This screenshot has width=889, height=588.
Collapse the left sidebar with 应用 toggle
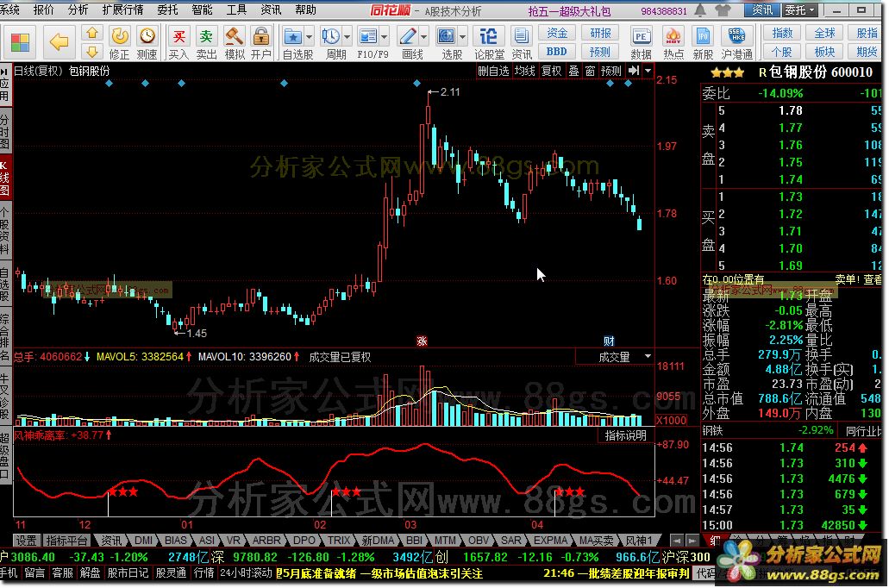tap(5, 84)
